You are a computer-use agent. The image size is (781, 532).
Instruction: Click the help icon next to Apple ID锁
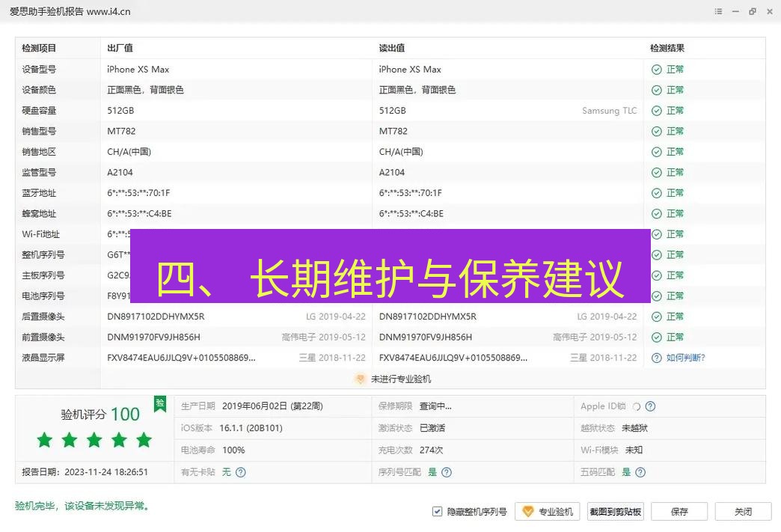[652, 406]
